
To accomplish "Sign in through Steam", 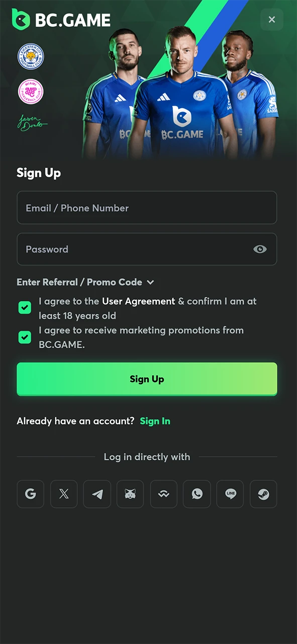I will pos(263,494).
